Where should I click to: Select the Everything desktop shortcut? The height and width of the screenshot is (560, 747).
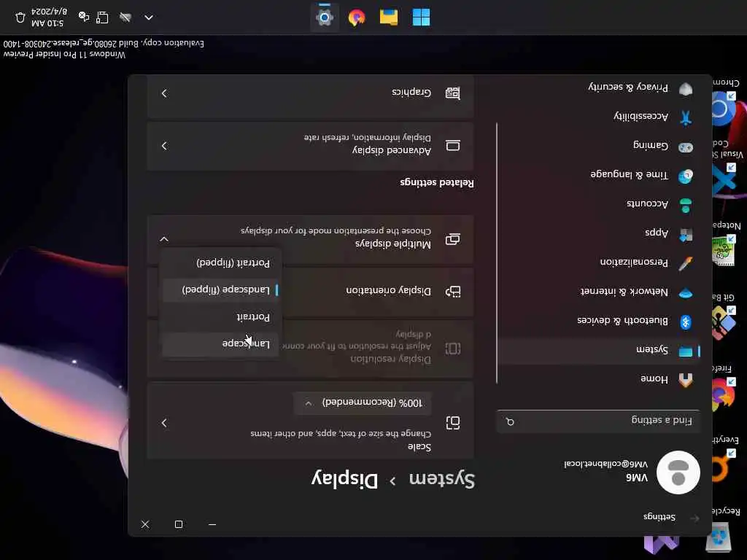(726, 459)
